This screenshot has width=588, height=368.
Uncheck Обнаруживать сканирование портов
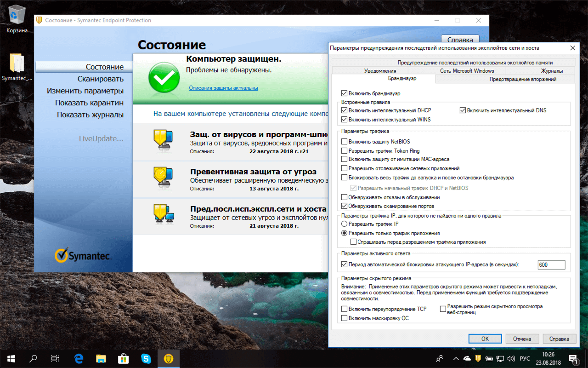pyautogui.click(x=344, y=206)
